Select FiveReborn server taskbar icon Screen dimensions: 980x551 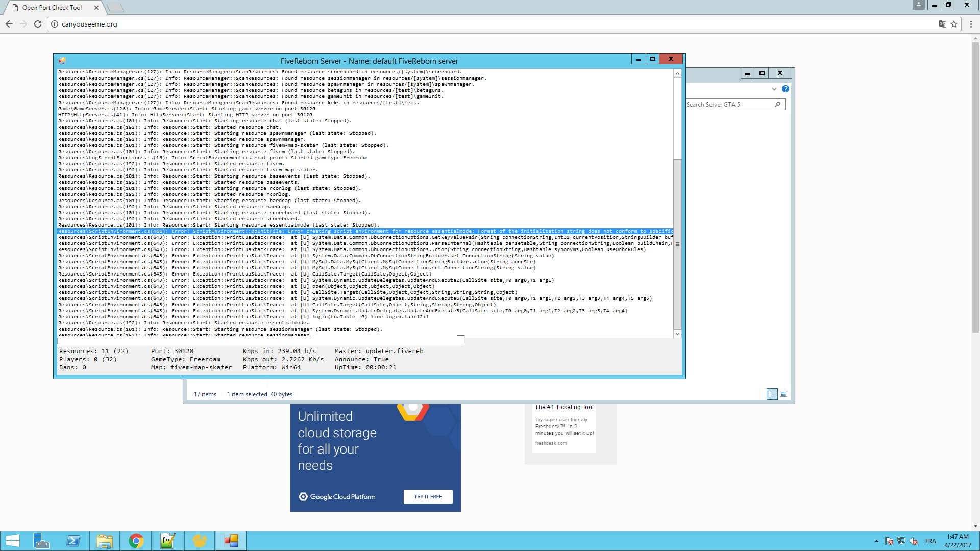(231, 541)
